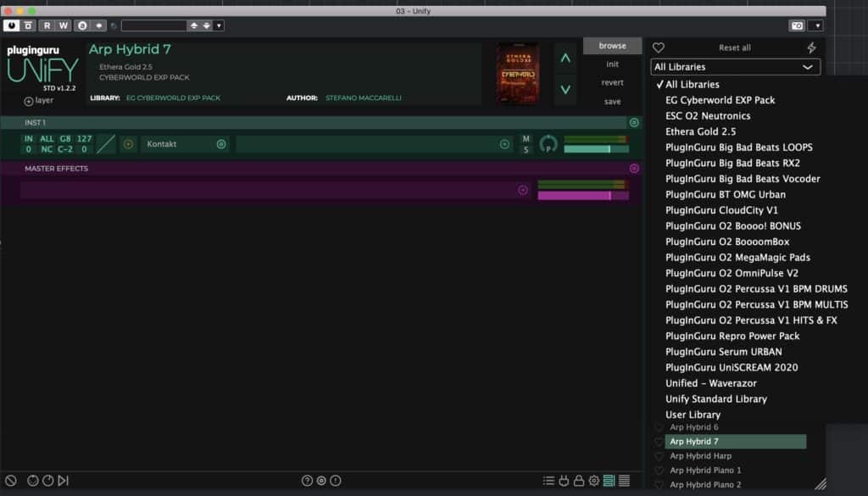Select All Libraries menu entry
The image size is (868, 496).
692,85
